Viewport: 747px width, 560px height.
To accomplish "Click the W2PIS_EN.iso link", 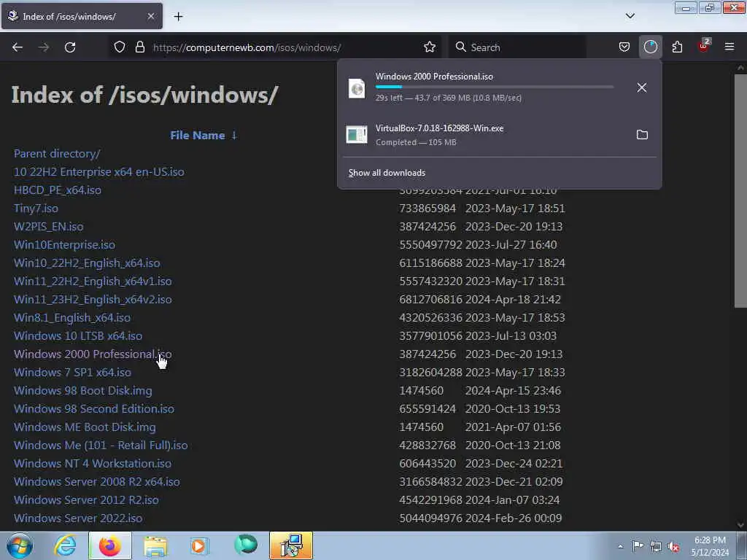I will pyautogui.click(x=49, y=227).
